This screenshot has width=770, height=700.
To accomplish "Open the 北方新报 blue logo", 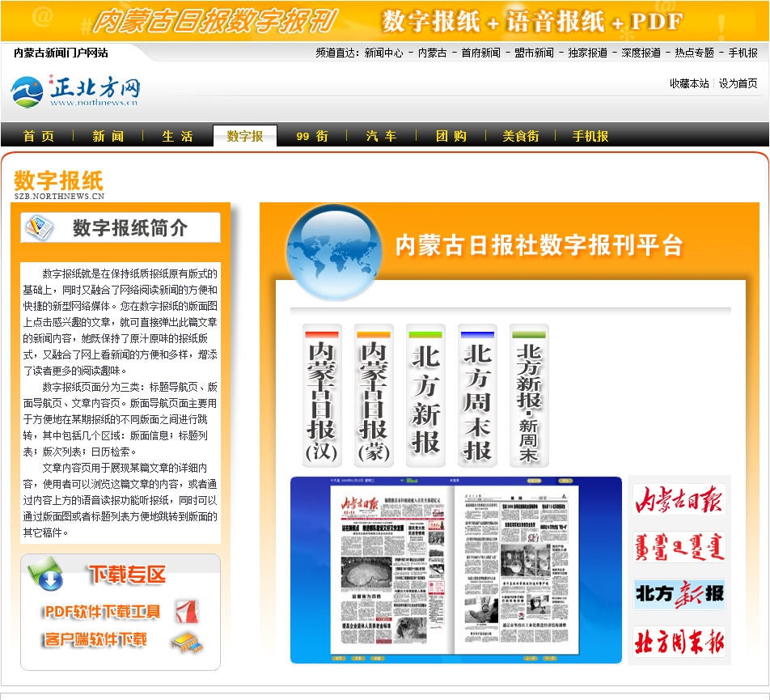I will [x=679, y=594].
